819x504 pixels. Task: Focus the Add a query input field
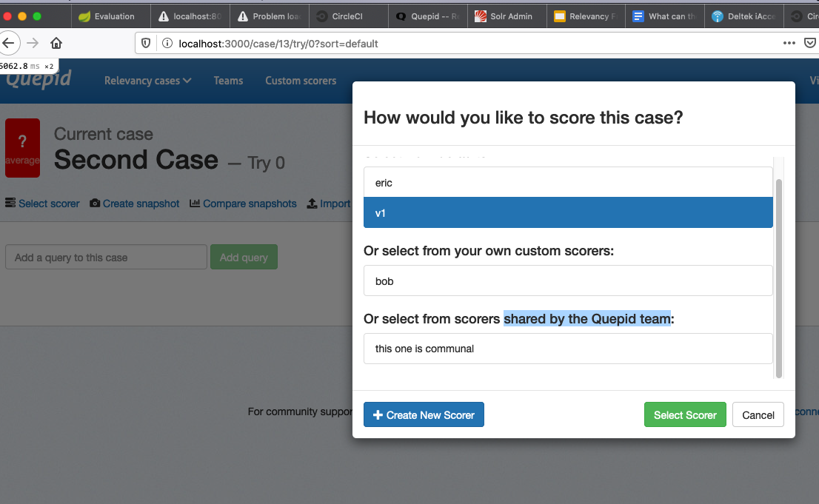(106, 257)
